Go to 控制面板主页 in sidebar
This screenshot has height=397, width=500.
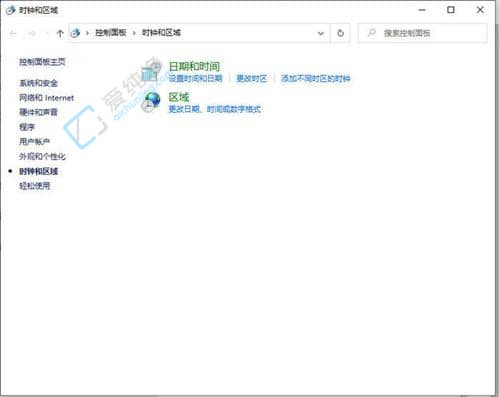(x=42, y=62)
